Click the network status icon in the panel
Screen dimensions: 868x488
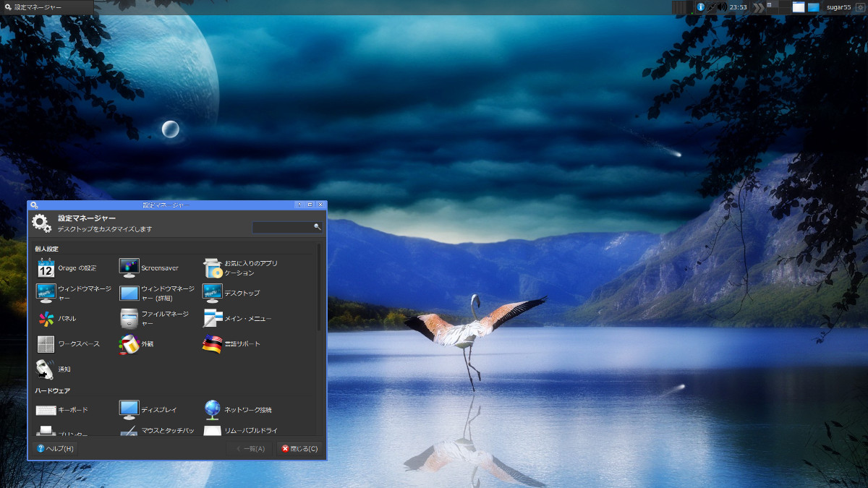coord(711,7)
